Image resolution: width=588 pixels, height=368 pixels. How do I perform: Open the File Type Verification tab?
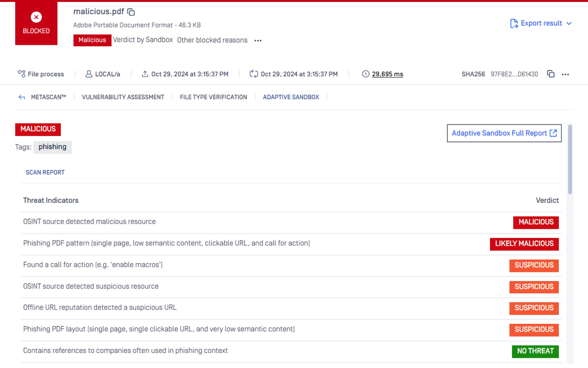tap(213, 97)
